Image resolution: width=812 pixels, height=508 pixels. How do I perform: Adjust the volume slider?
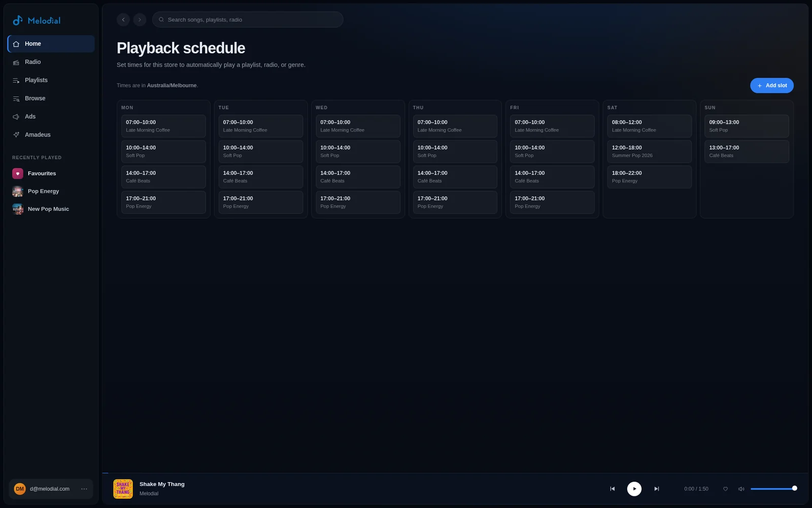point(773,489)
